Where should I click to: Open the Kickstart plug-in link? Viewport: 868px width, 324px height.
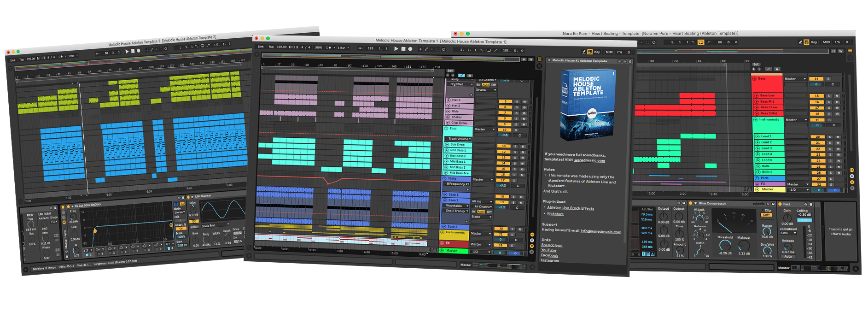coord(555,213)
